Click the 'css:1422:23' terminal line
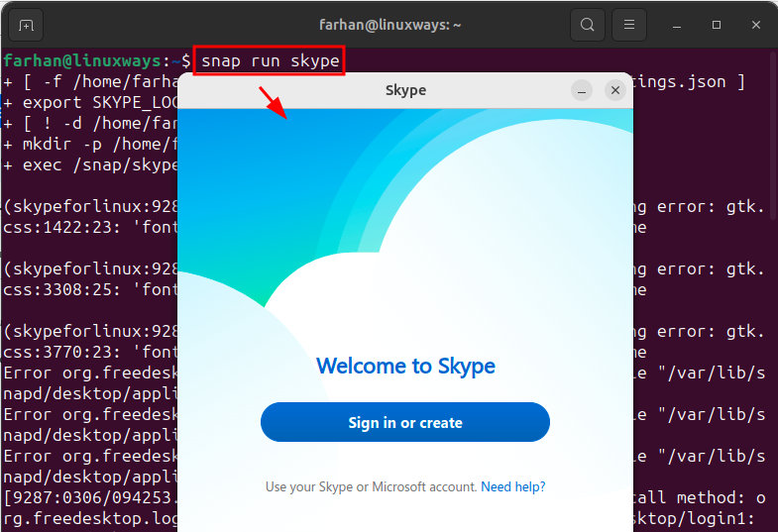This screenshot has width=778, height=532. pos(91,228)
